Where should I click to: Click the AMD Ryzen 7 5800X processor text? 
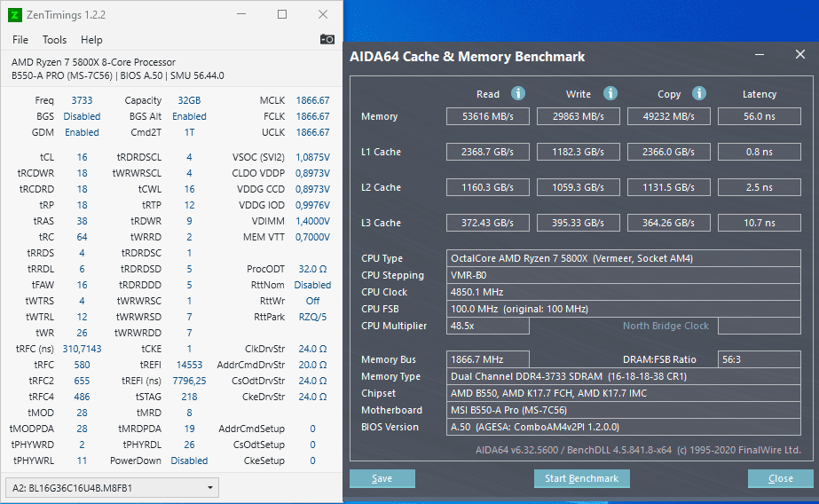[x=93, y=62]
